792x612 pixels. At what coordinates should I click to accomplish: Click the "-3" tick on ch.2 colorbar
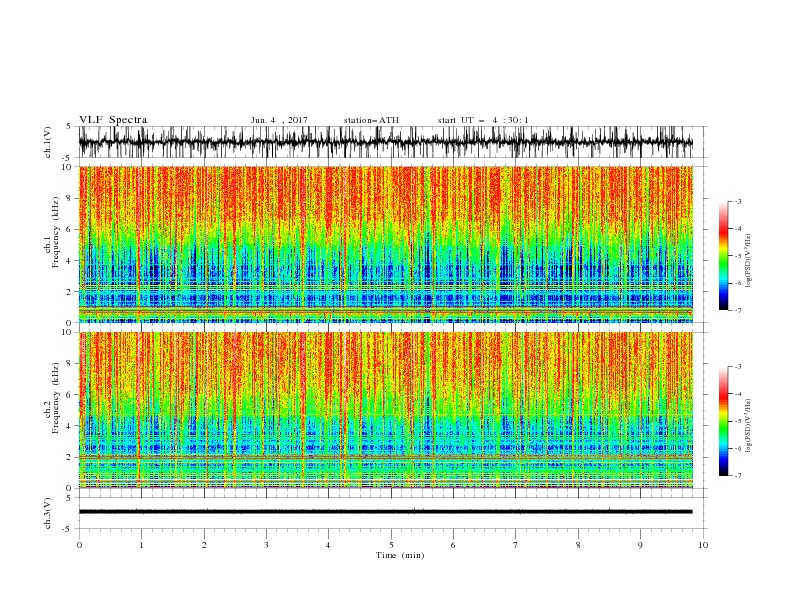[737, 367]
